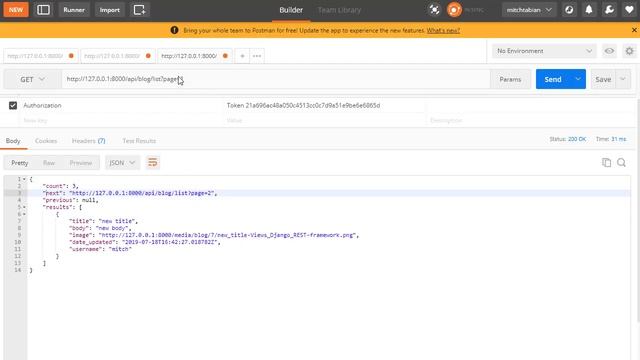
Task: Click the image media URL in response
Action: point(228,235)
